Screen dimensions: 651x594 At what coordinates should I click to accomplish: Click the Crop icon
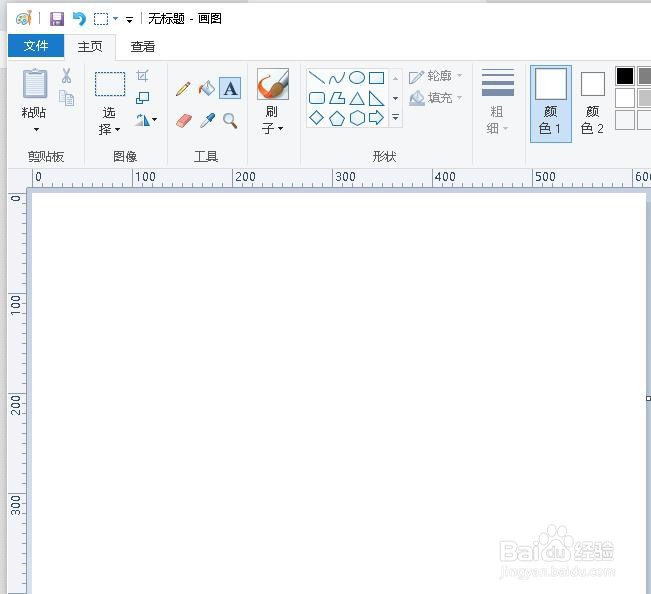click(x=142, y=76)
